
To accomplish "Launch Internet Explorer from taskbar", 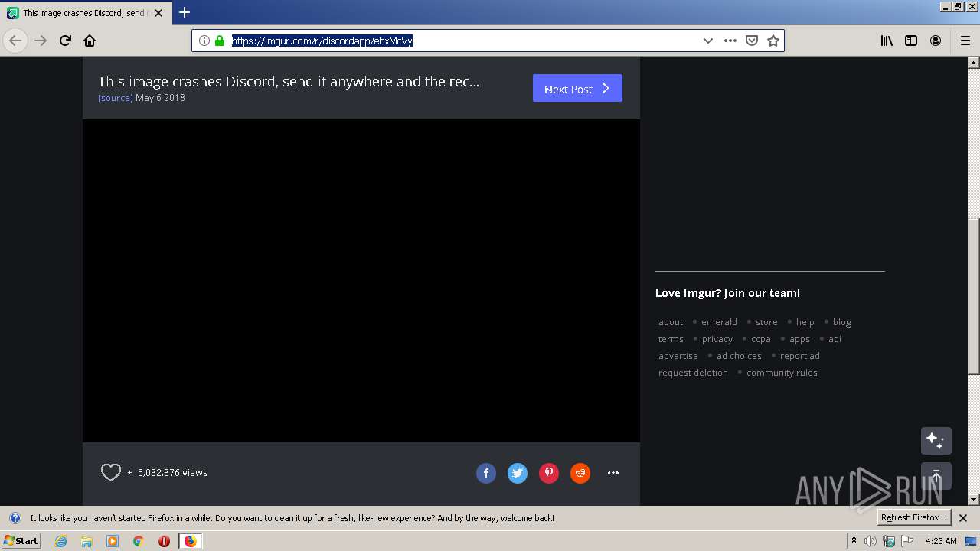I will (x=60, y=541).
